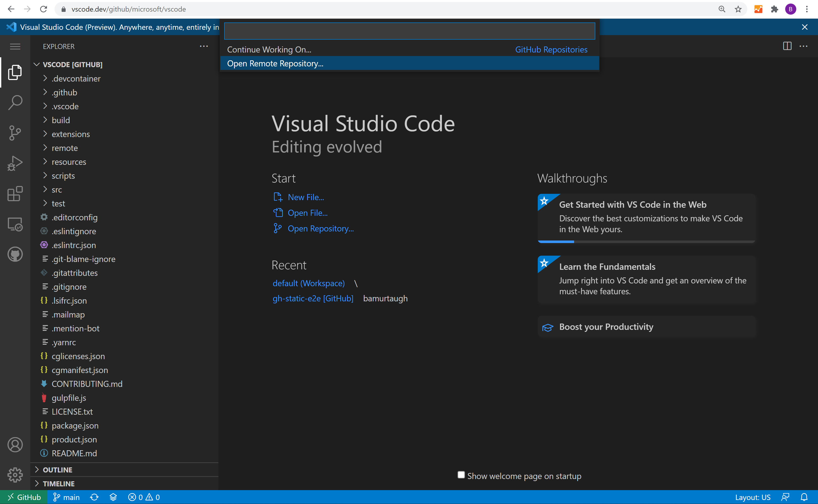The image size is (818, 504).
Task: Select Open Remote Repository from the dropdown
Action: click(275, 63)
